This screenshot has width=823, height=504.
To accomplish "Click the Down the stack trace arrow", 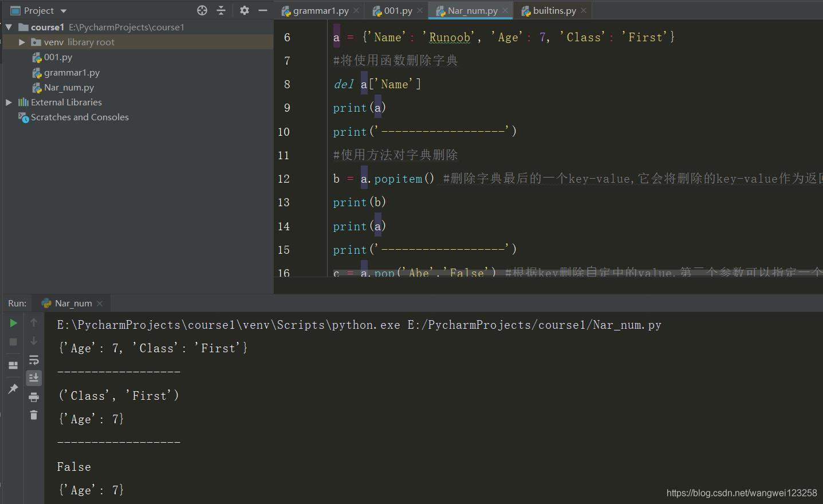I will 34,341.
